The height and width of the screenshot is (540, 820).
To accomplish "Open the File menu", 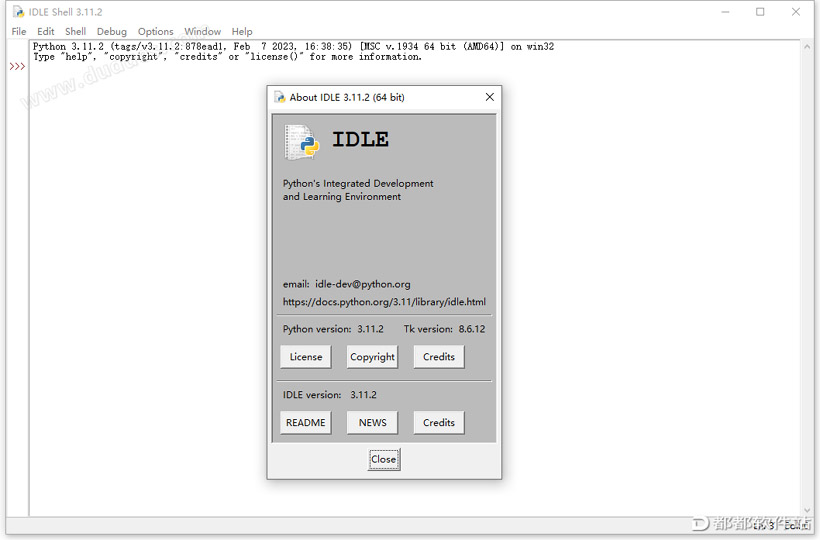I will point(19,31).
